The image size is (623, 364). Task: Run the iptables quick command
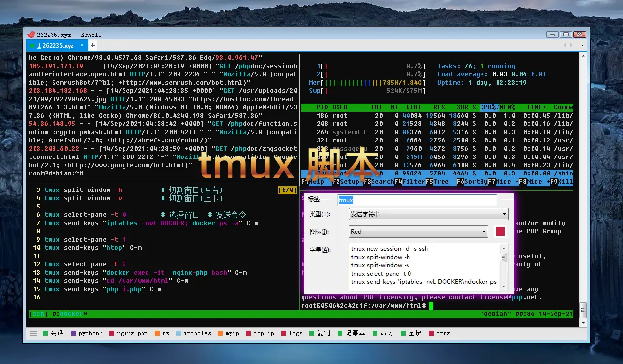click(194, 333)
